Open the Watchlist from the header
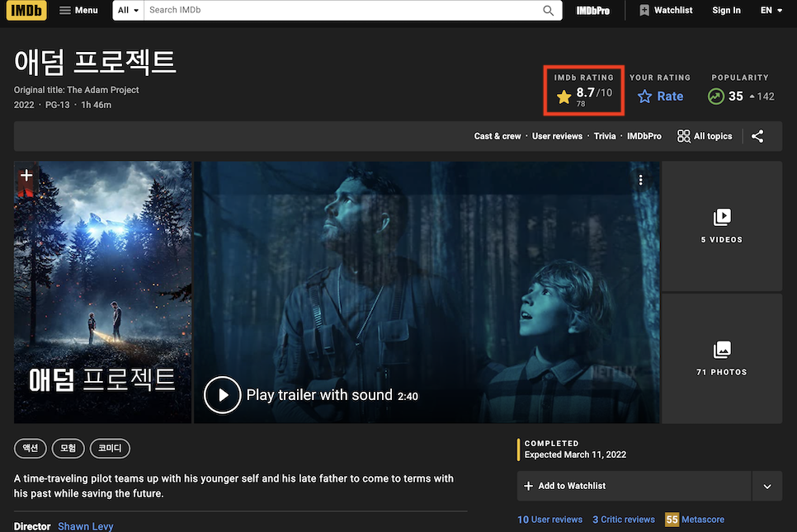 [x=665, y=10]
